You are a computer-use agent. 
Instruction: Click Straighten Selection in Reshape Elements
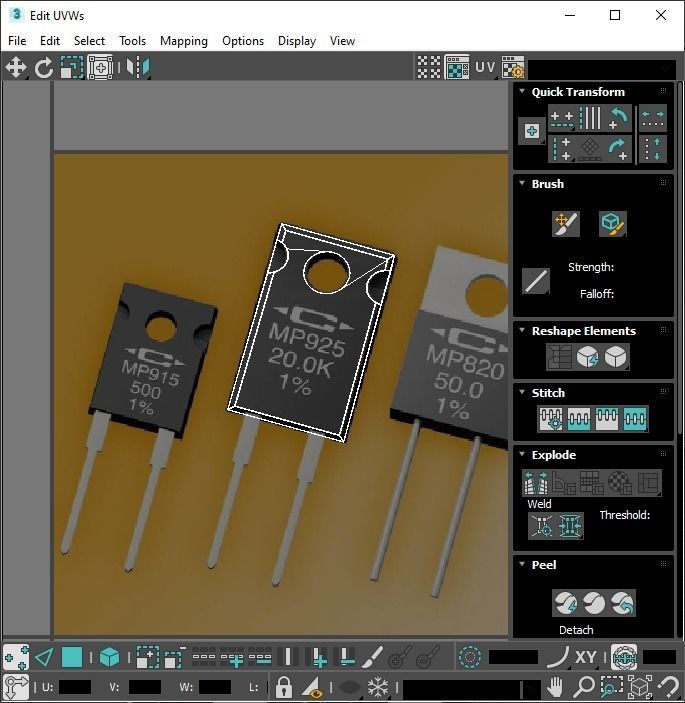(x=560, y=357)
